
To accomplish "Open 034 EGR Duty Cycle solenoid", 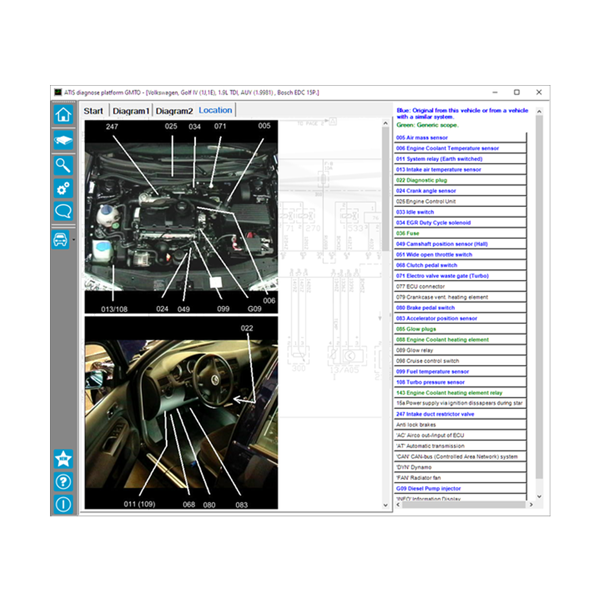I will 460,223.
